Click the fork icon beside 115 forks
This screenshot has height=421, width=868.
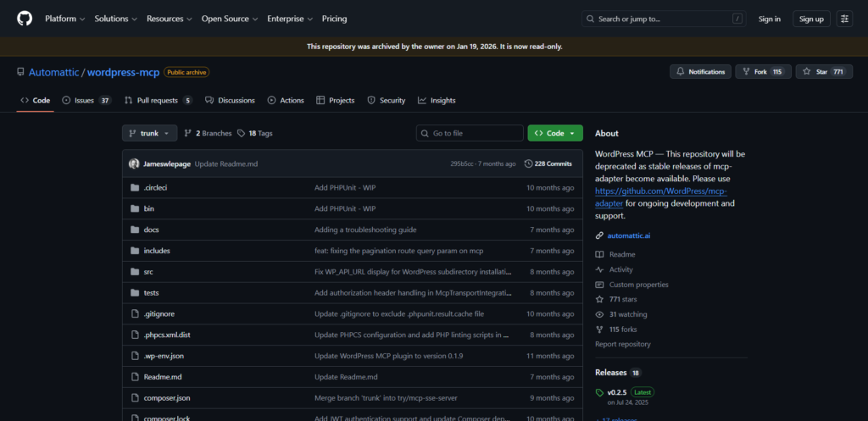(x=599, y=330)
